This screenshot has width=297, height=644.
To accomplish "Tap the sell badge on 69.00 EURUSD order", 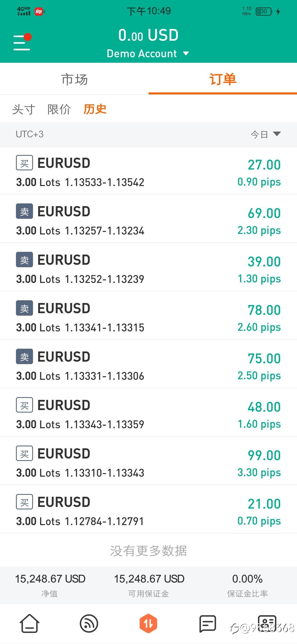I will click(x=24, y=211).
